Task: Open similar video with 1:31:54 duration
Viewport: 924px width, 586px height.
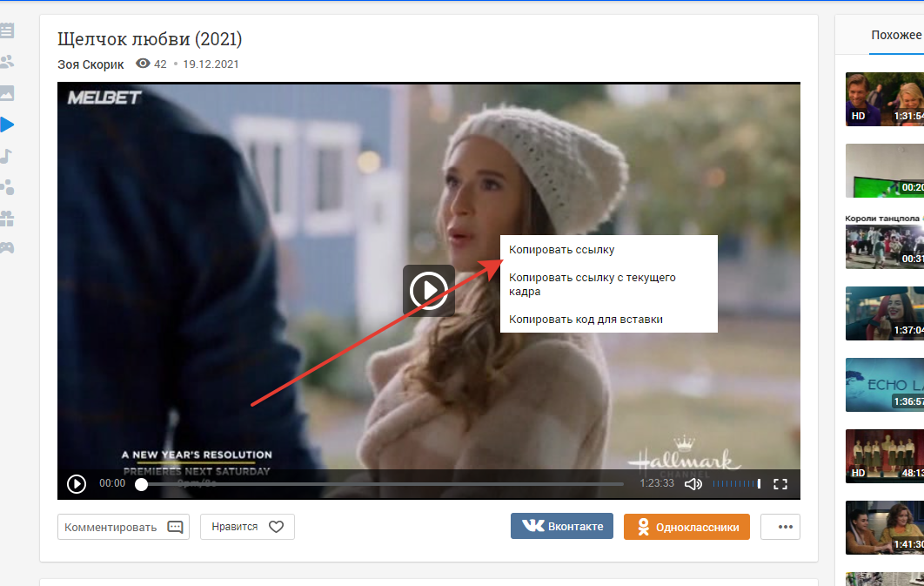Action: (885, 99)
